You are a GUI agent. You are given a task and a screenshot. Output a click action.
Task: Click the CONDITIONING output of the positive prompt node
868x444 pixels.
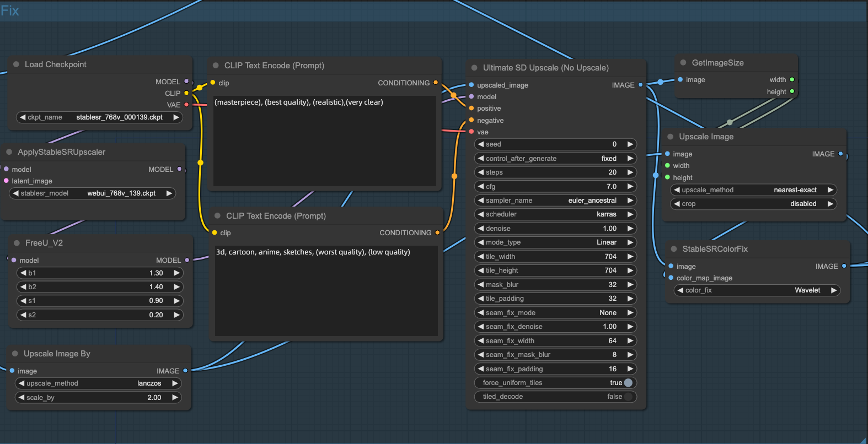pyautogui.click(x=436, y=83)
